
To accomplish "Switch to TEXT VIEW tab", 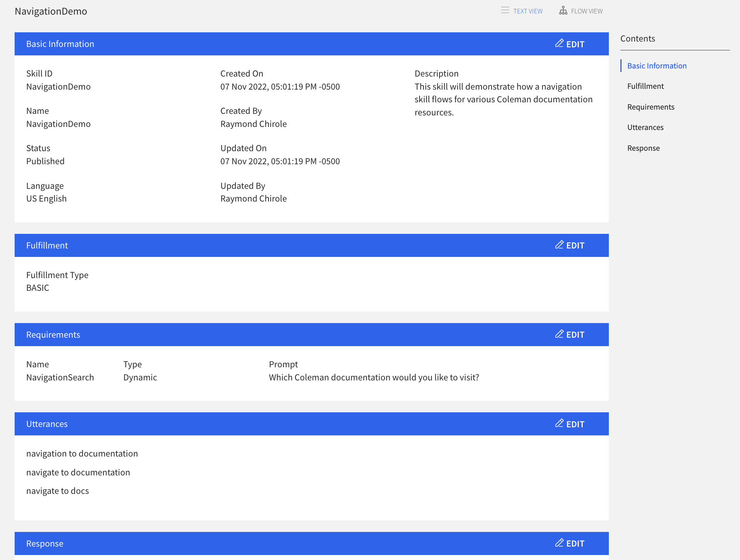I will 528,11.
